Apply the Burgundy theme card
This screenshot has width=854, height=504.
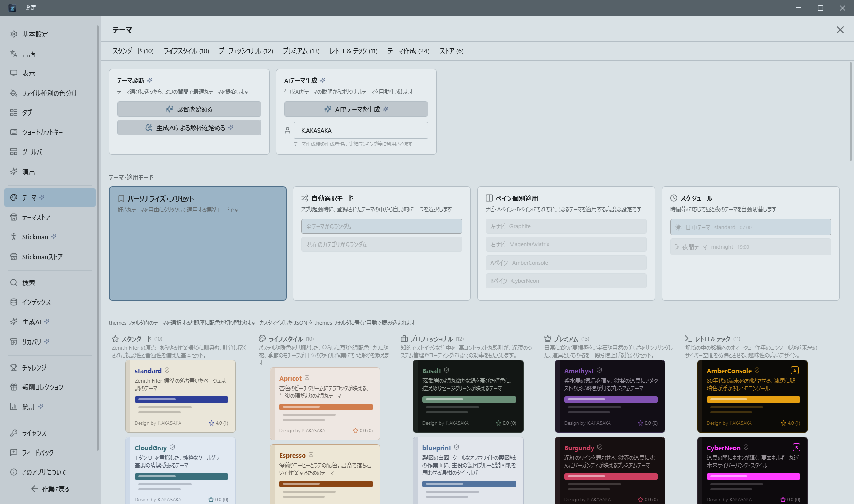click(x=610, y=471)
